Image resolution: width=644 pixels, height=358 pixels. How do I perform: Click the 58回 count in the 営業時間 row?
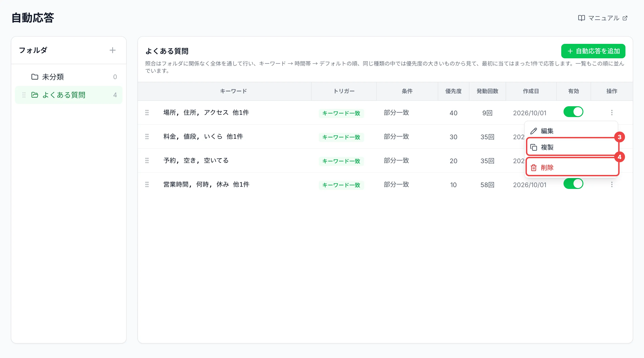(x=487, y=185)
